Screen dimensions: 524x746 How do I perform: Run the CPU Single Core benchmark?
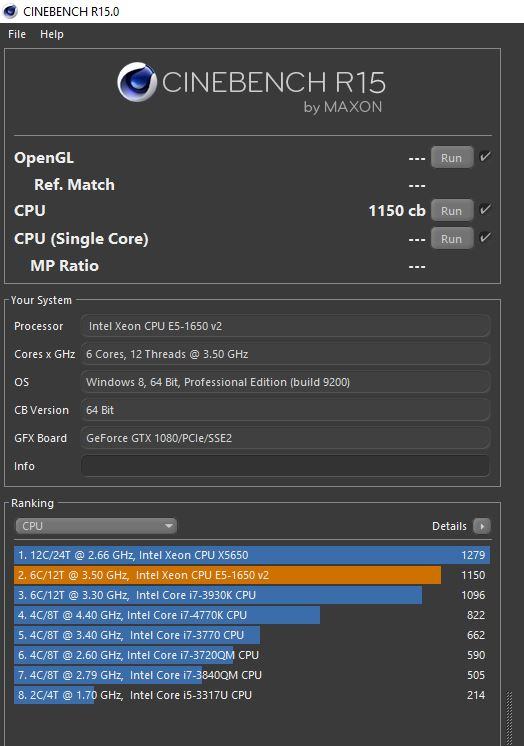click(x=452, y=238)
